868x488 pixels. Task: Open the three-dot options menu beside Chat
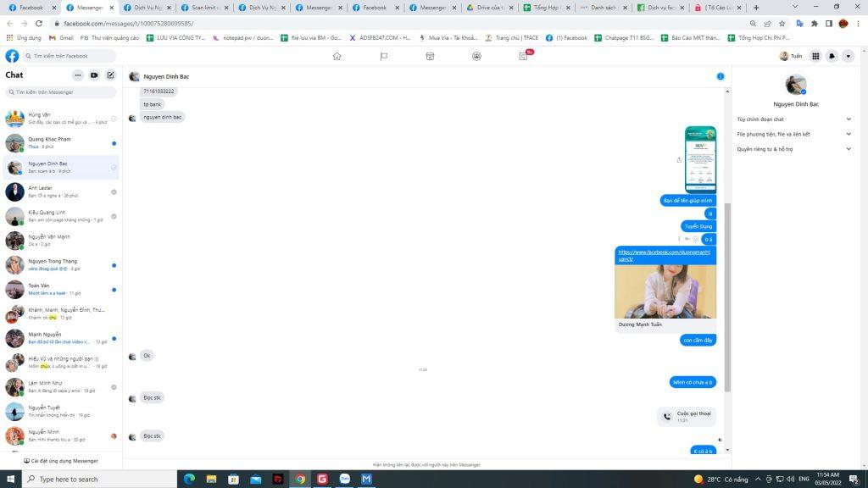click(77, 75)
